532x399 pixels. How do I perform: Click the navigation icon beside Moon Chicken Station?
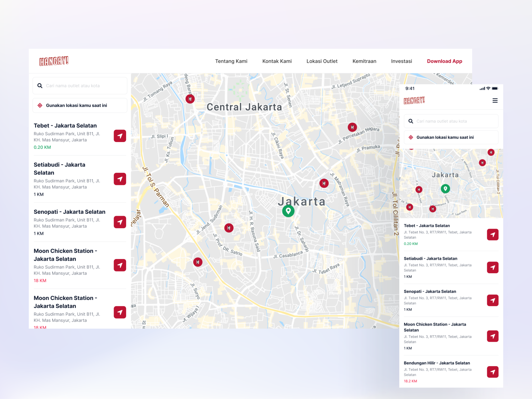[119, 265]
